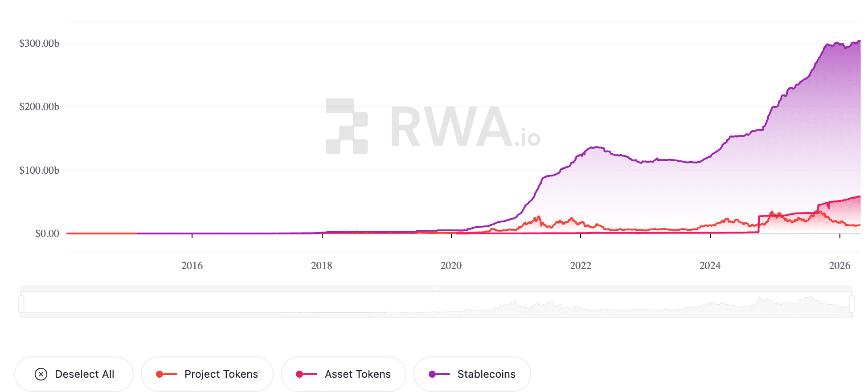
Task: Select the 2026 axis label
Action: pos(839,265)
